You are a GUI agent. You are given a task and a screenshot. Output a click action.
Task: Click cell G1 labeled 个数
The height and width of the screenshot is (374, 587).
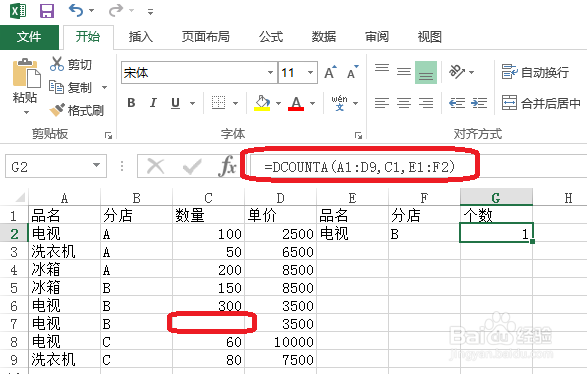[496, 215]
